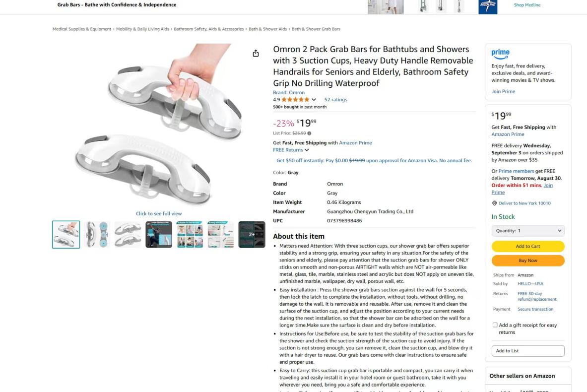Add the item to cart
The width and height of the screenshot is (587, 392).
point(528,246)
